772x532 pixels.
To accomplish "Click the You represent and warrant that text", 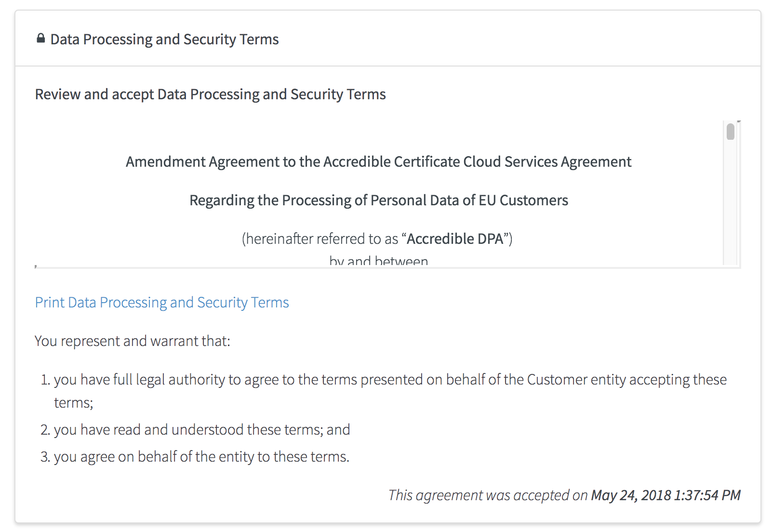I will coord(133,341).
